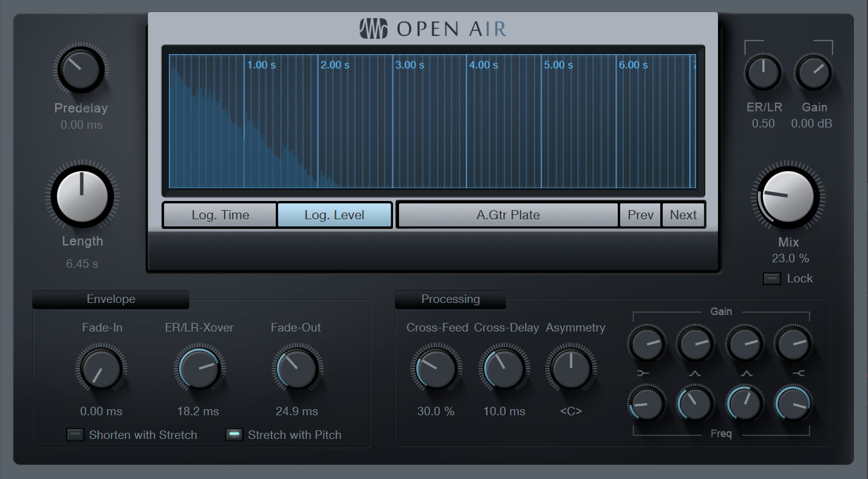Click the Fade-Out value 24.9 ms

tap(296, 412)
